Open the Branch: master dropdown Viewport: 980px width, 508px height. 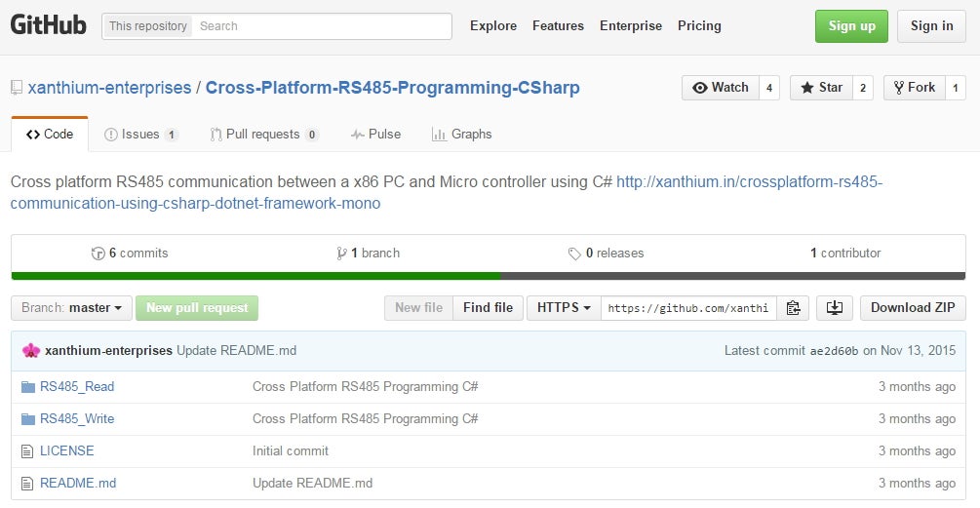[71, 308]
